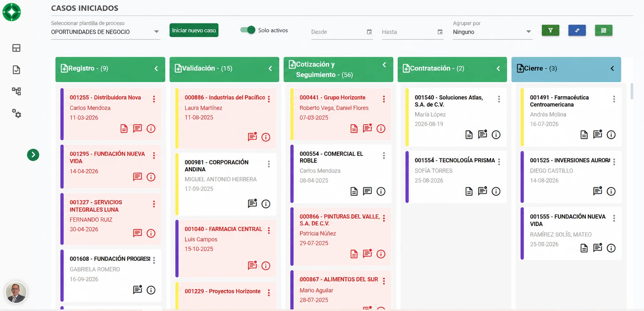This screenshot has width=644, height=311.
Task: Collapse the Validación column
Action: click(270, 68)
